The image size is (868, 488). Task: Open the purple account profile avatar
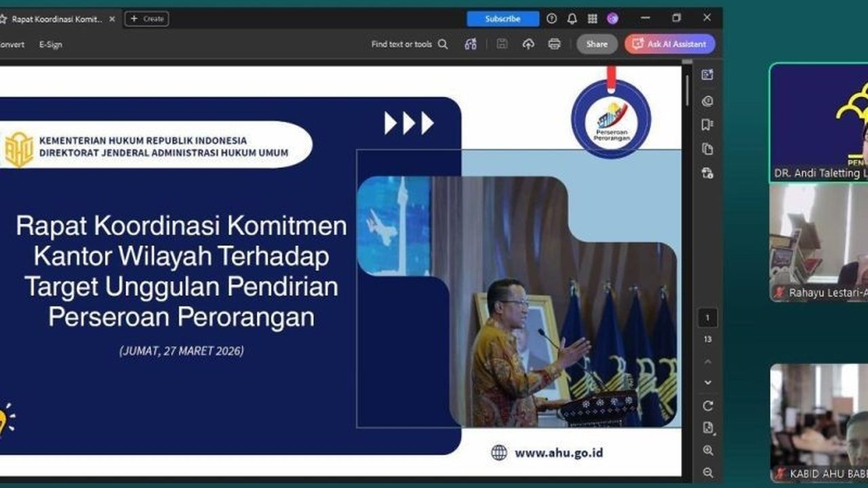[612, 19]
